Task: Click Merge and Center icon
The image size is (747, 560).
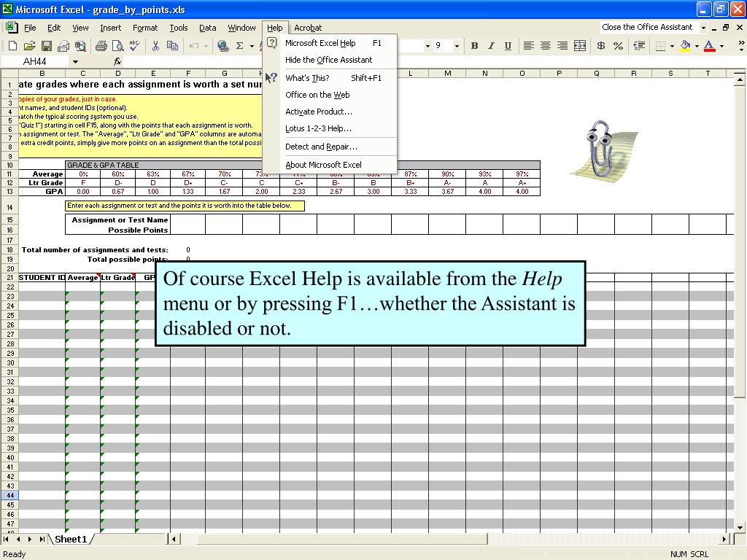Action: tap(580, 46)
